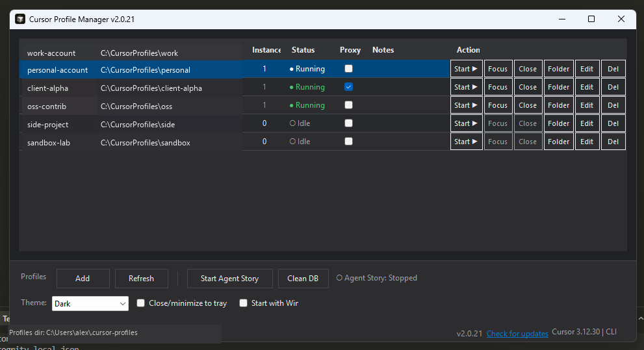This screenshot has height=350, width=644.
Task: Maximize the Cursor Profile Manager window
Action: coord(591,19)
